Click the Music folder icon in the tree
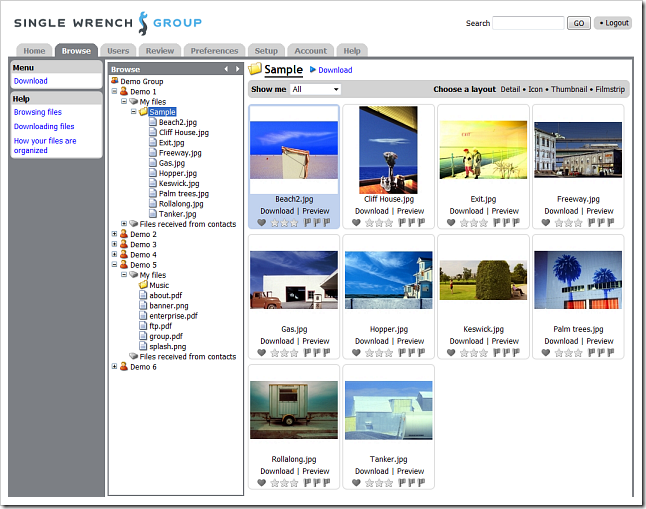The width and height of the screenshot is (646, 509). tap(143, 285)
